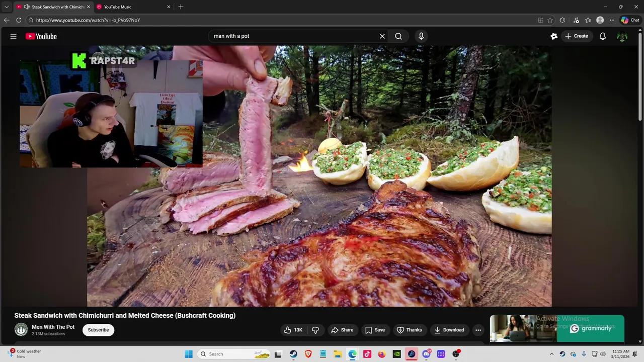
Task: Click the sparkle icon beside Create
Action: (x=554, y=36)
